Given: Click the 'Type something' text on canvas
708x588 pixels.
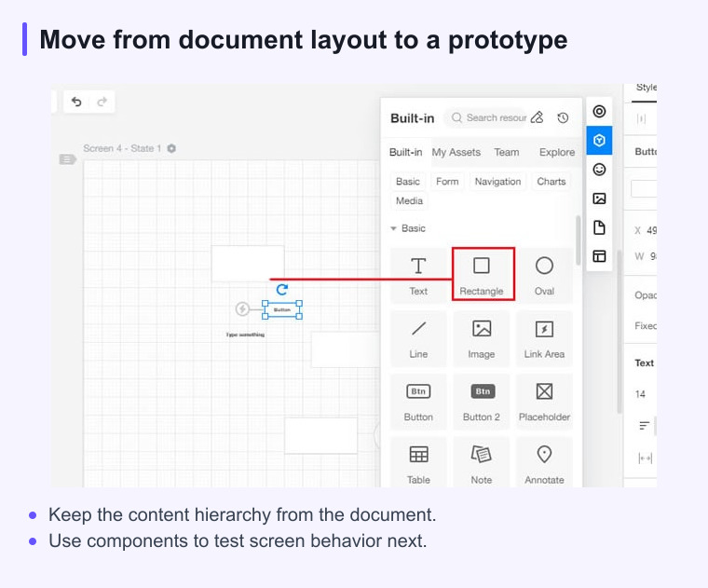Looking at the screenshot, I should (245, 335).
